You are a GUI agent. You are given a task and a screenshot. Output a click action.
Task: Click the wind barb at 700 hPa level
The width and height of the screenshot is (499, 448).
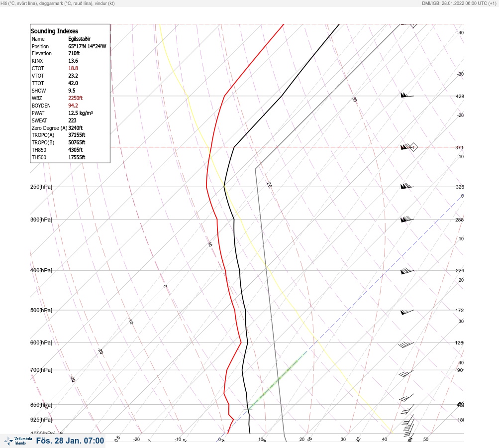click(406, 373)
